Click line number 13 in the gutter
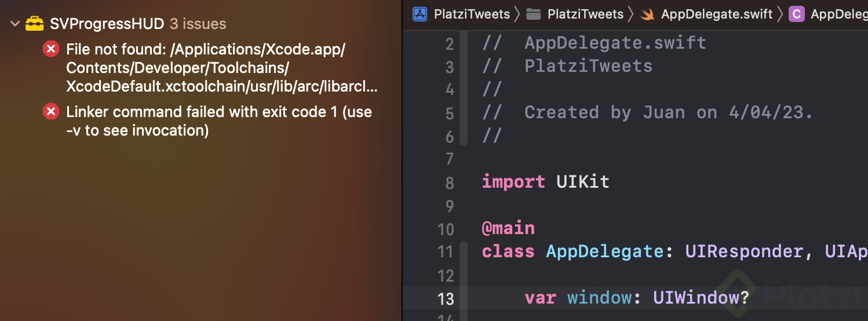Screen dimensions: 868x321 (x=446, y=298)
